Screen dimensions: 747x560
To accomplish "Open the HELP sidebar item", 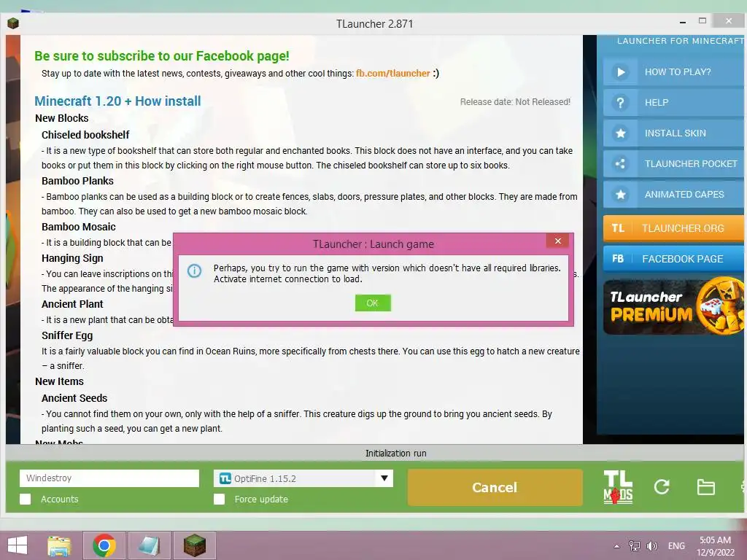I will [673, 102].
